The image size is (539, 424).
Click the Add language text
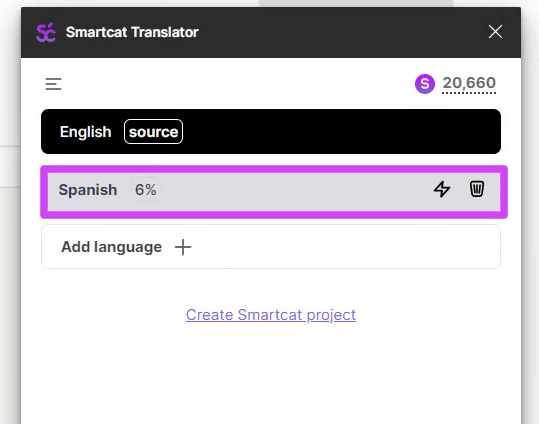click(111, 247)
